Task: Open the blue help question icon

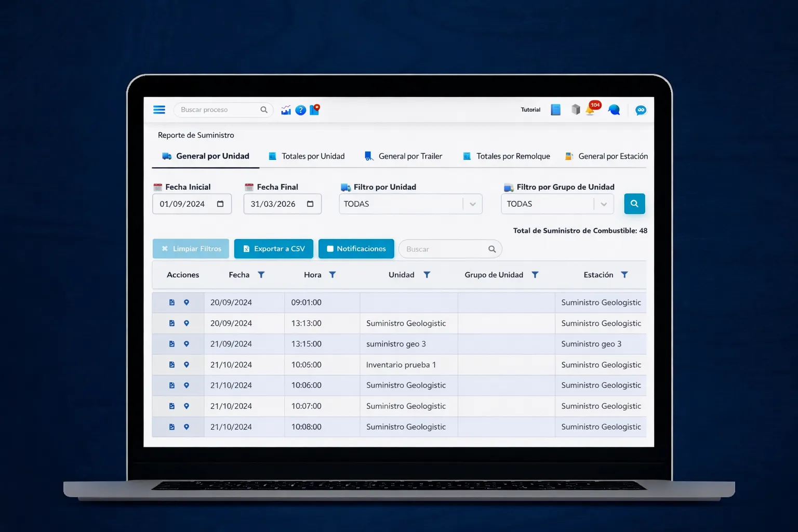Action: 300,110
